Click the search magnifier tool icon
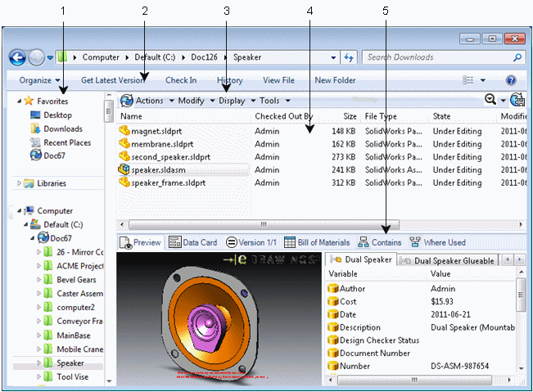 coord(490,100)
